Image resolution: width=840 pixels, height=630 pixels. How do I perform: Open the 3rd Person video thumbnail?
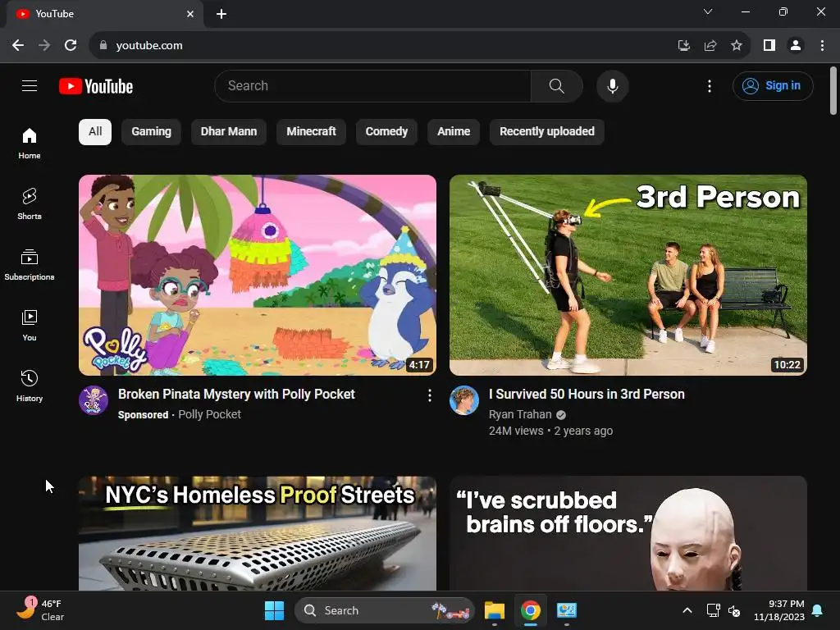628,276
